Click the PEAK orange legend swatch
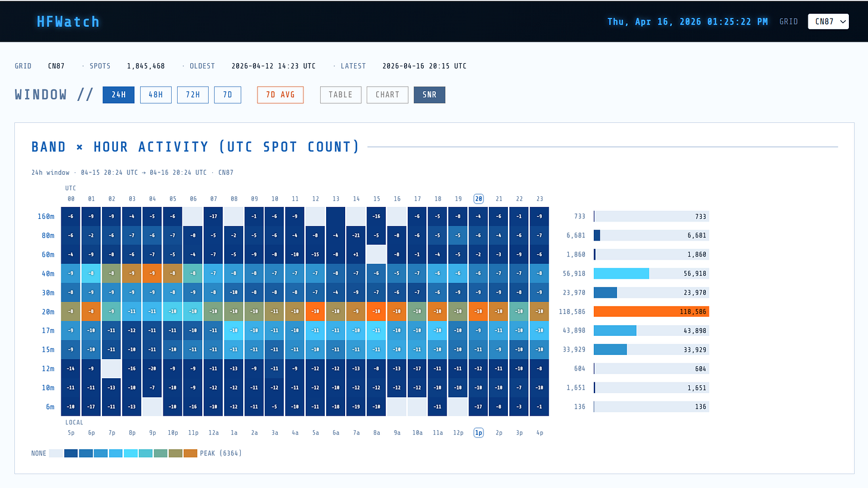This screenshot has width=868, height=488. [190, 453]
